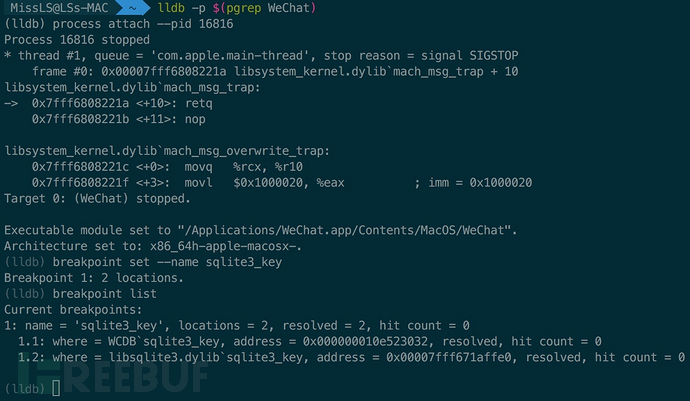Click 'breakpoint set --name sqlite3_key' command

click(167, 262)
